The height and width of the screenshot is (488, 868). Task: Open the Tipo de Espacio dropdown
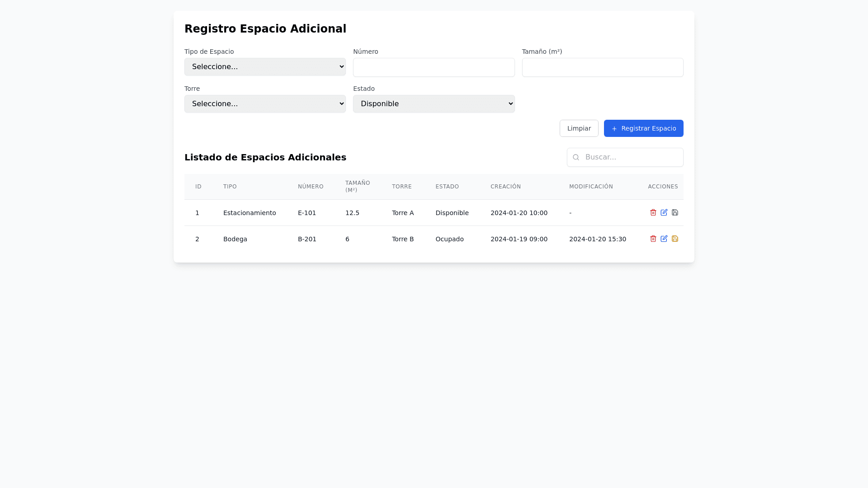click(265, 67)
